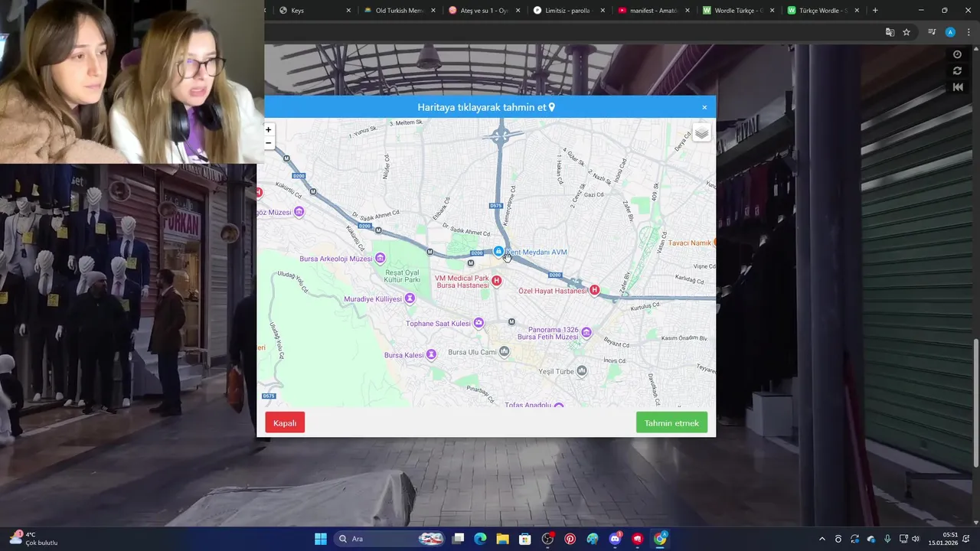Click Tavacı Namık restaurant label

(x=690, y=243)
